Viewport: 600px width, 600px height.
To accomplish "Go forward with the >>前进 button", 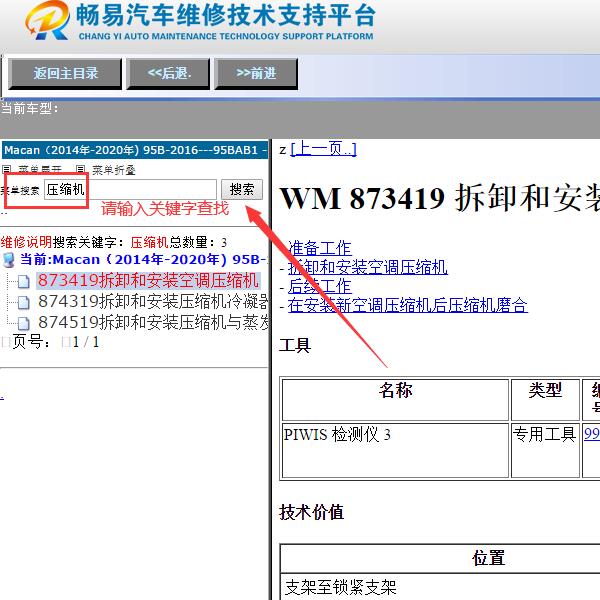I will tap(256, 73).
